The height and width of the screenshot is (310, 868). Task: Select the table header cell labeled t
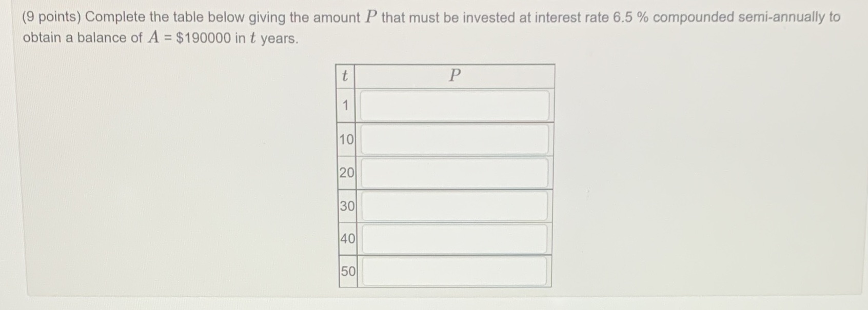(346, 76)
